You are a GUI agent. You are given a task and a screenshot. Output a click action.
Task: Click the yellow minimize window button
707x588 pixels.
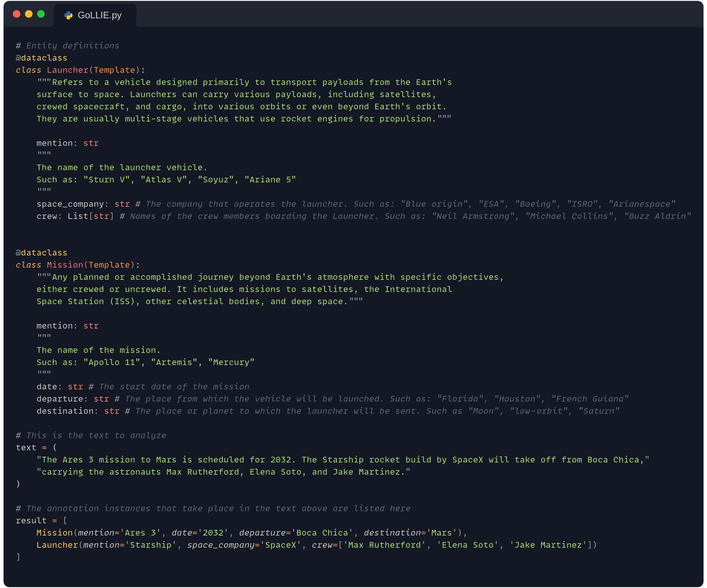[x=29, y=14]
